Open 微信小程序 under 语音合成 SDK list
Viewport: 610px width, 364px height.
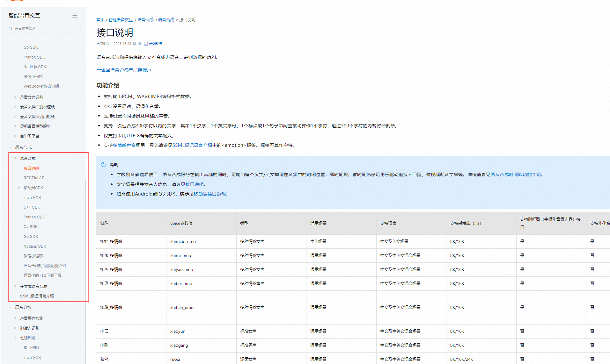[x=33, y=256]
